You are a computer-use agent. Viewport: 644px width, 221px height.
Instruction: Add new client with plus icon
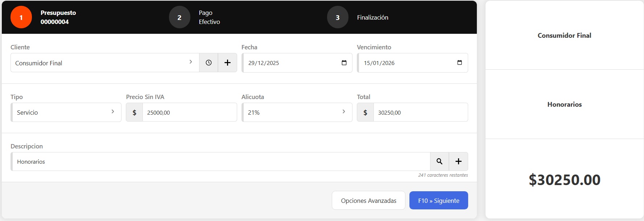[x=227, y=63]
